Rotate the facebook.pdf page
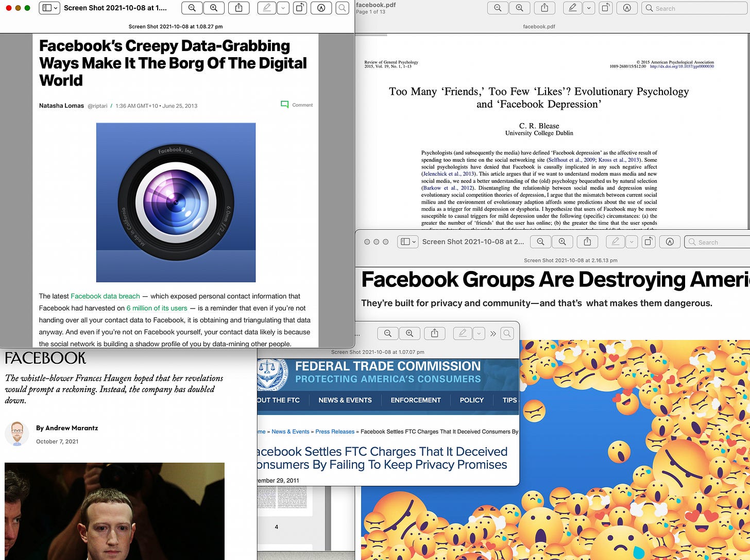750x560 pixels. click(606, 8)
